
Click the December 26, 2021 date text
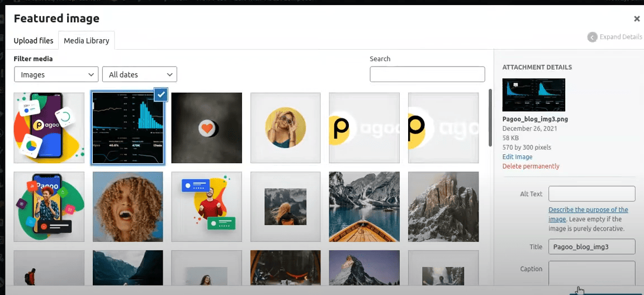(x=529, y=129)
